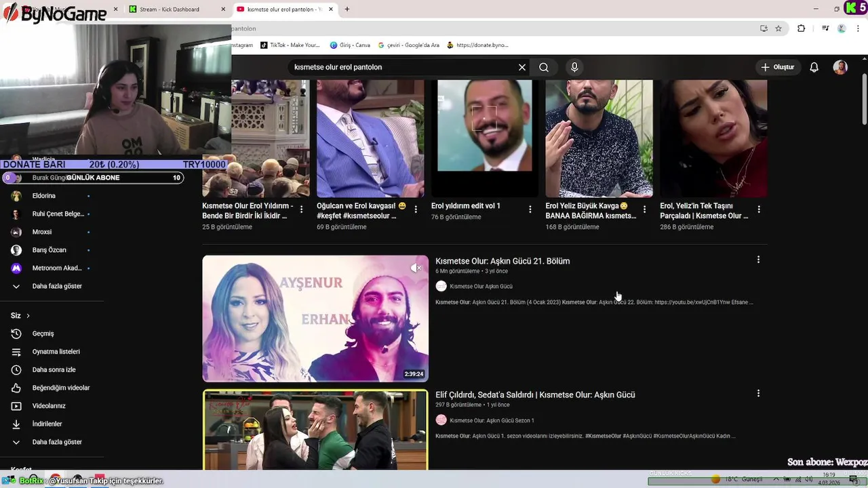Open Oğulcan ve Erol kavgası short thumbnail
Viewport: 868px width, 488px height.
click(x=370, y=138)
